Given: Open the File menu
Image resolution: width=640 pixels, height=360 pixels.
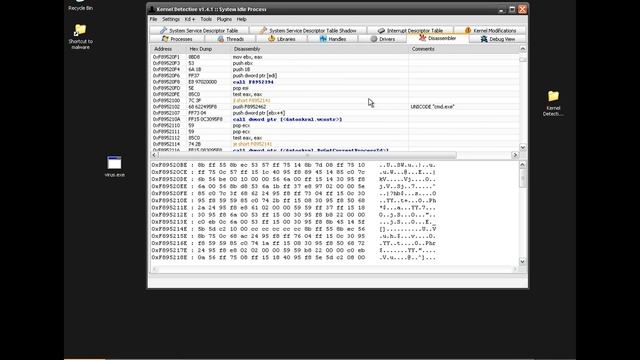Looking at the screenshot, I should (153, 19).
